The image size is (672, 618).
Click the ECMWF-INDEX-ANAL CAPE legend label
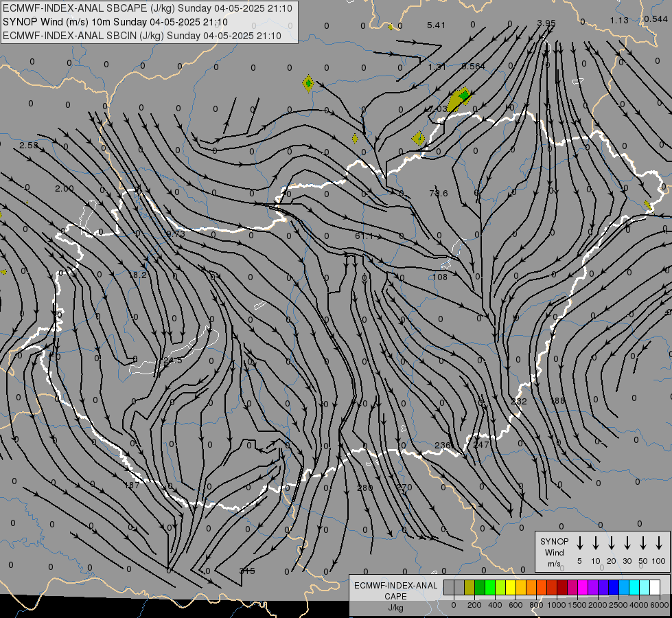(x=395, y=591)
